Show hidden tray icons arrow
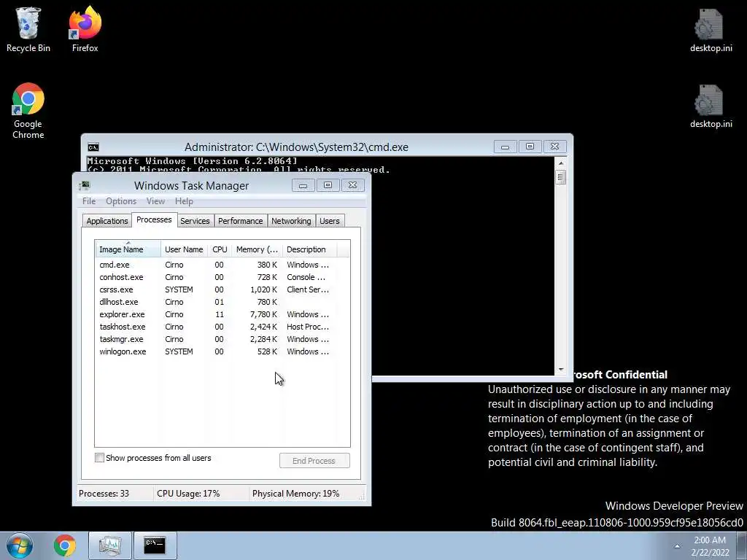747x560 pixels. (677, 546)
